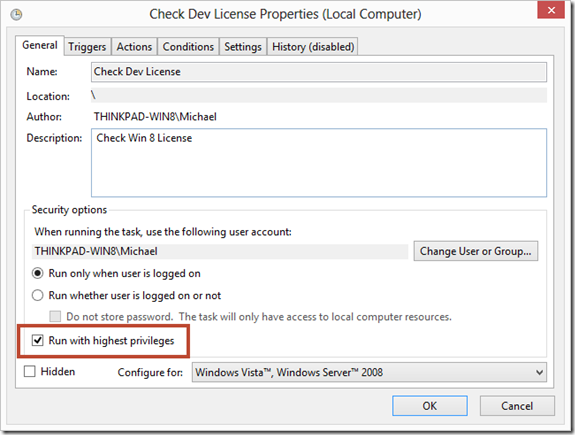
Task: Dismiss the dialog with Cancel
Action: [517, 406]
